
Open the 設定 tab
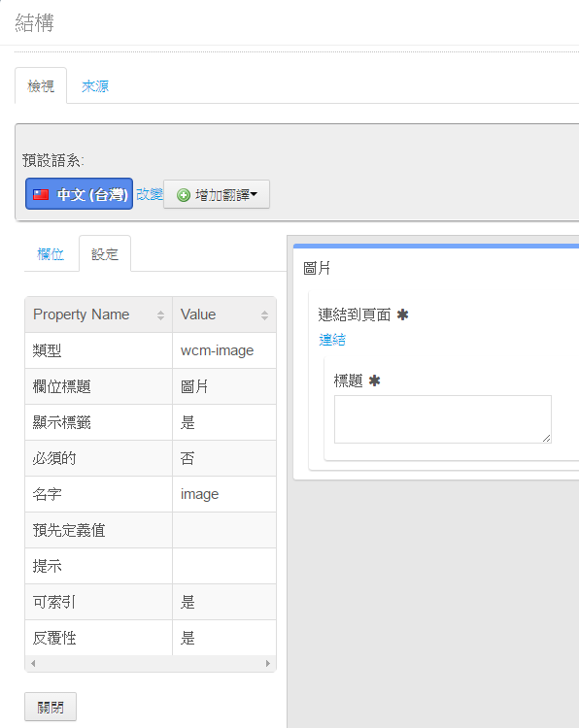(105, 254)
